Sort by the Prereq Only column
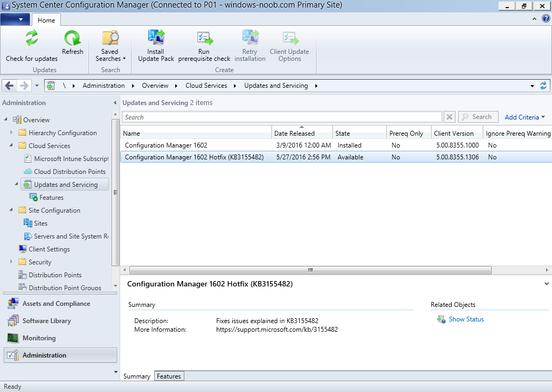Image resolution: width=552 pixels, height=392 pixels. tap(409, 133)
